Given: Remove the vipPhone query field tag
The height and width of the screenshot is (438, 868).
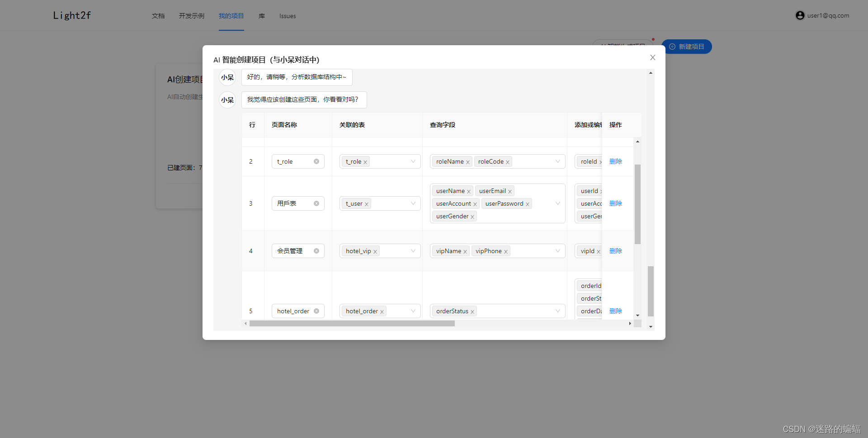Looking at the screenshot, I should (506, 251).
